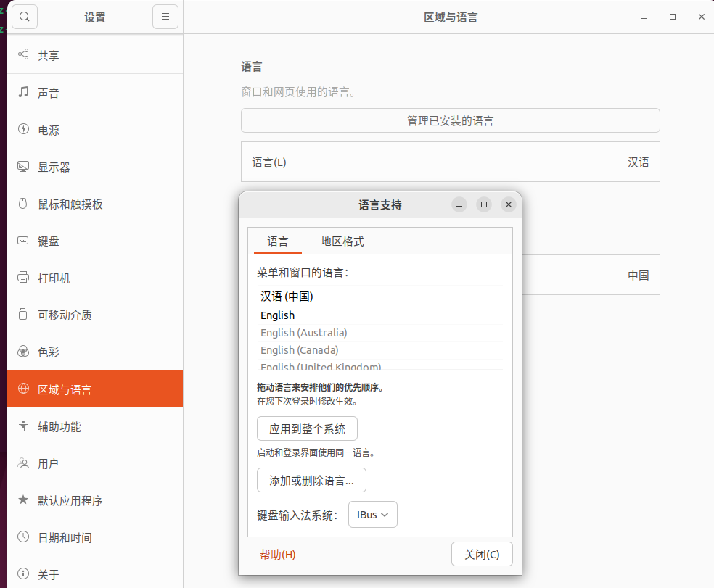Open the 鼠标和触摸板 settings panel
This screenshot has height=588, width=714.
(x=95, y=204)
